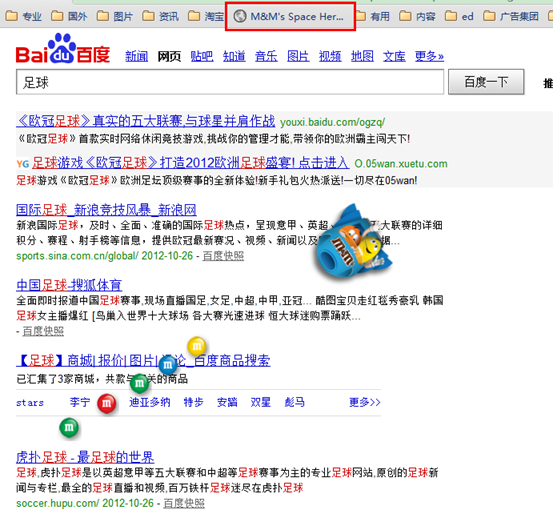Expand 更多>> brands list
553x510 pixels.
point(365,402)
